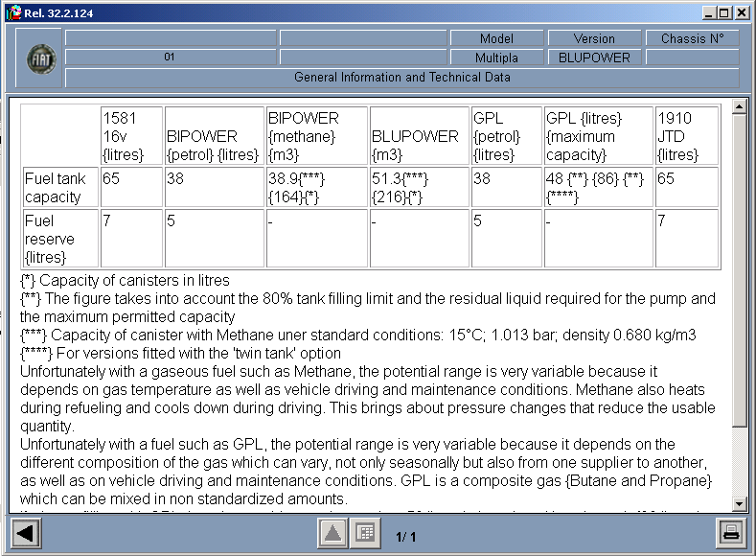Viewport: 756px width, 556px height.
Task: Click the round Fiat logo
Action: (x=40, y=58)
